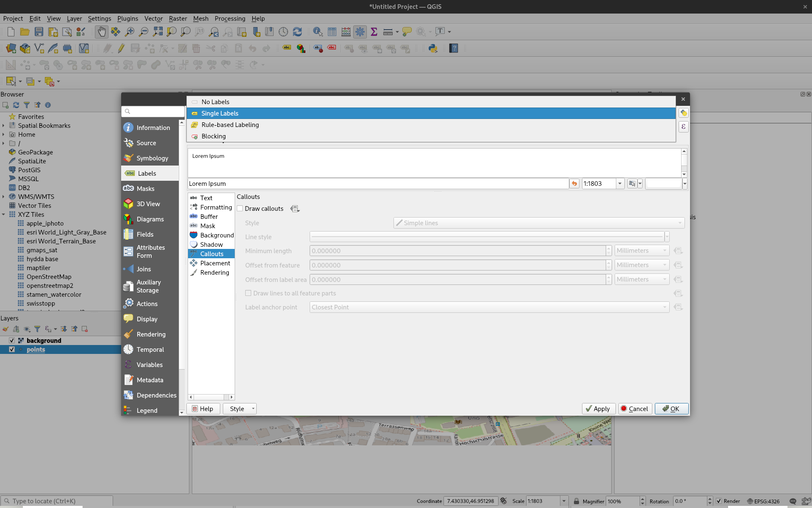Reset sample text with orange arrow
The height and width of the screenshot is (508, 812).
point(574,184)
